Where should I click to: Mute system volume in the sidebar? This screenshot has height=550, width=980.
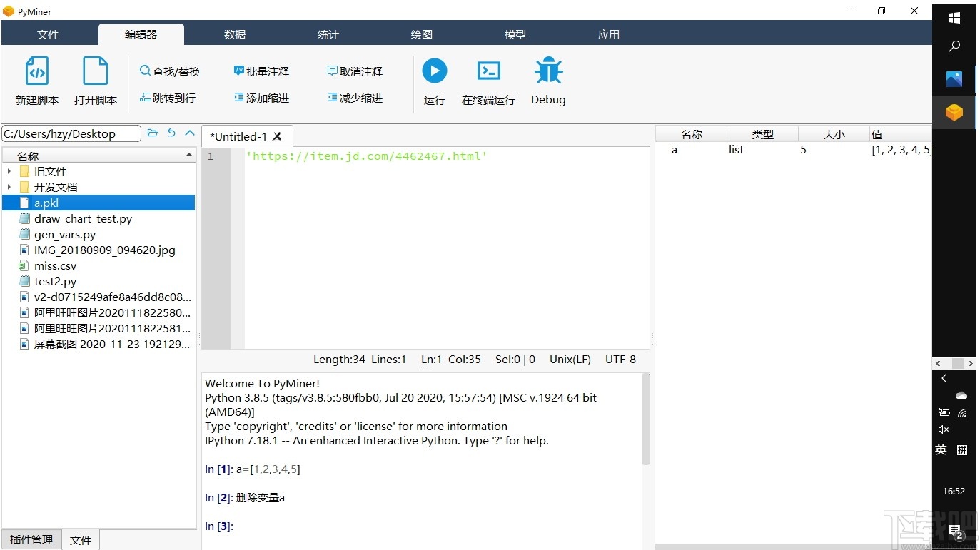[943, 429]
